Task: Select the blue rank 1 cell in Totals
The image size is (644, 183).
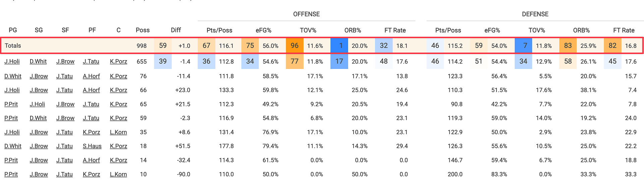Action: click(x=339, y=45)
